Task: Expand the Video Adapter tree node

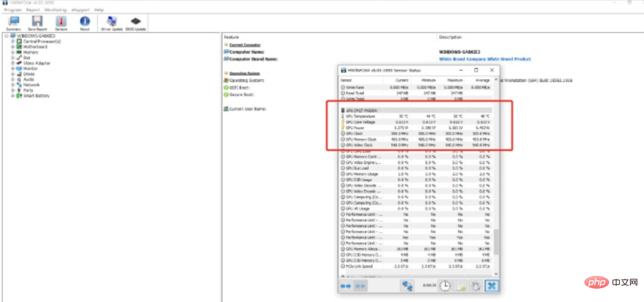Action: (13, 63)
